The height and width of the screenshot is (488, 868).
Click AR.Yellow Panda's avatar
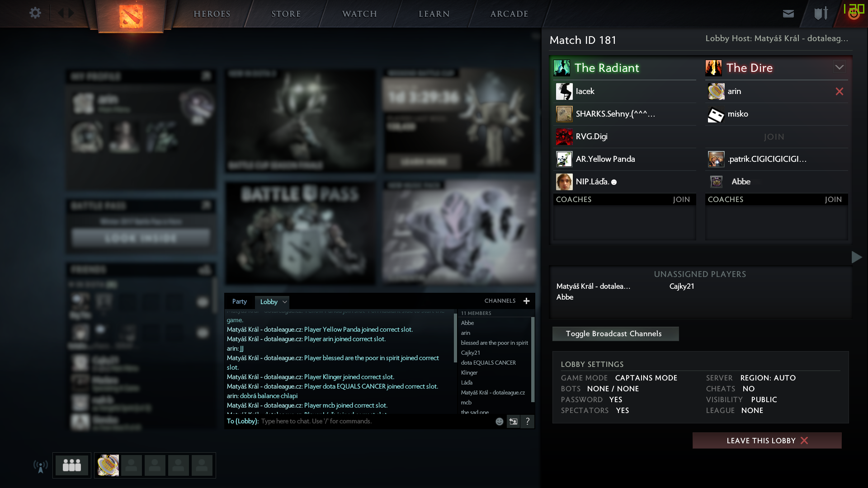(x=564, y=159)
